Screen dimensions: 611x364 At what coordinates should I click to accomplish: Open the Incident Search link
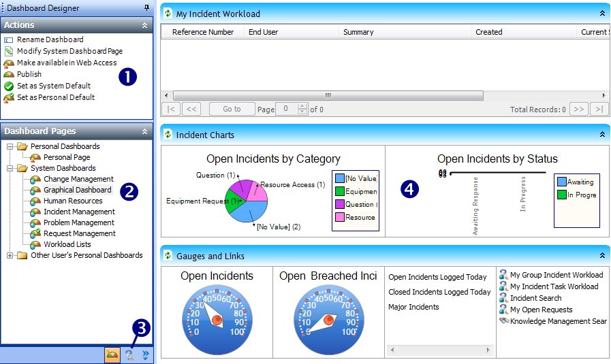click(535, 298)
